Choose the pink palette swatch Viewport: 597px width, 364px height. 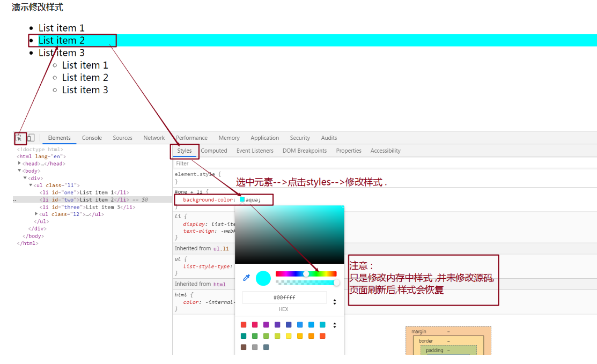click(x=255, y=324)
